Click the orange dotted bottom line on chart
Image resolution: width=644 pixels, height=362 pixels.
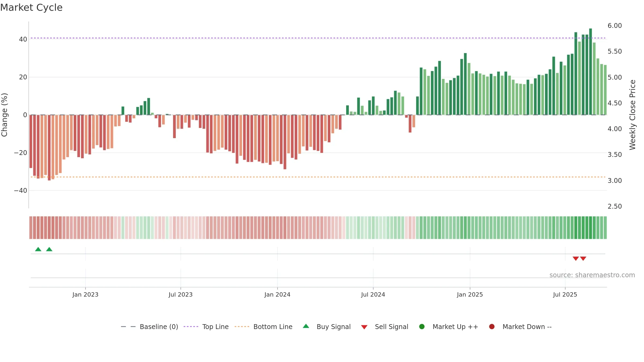318,177
